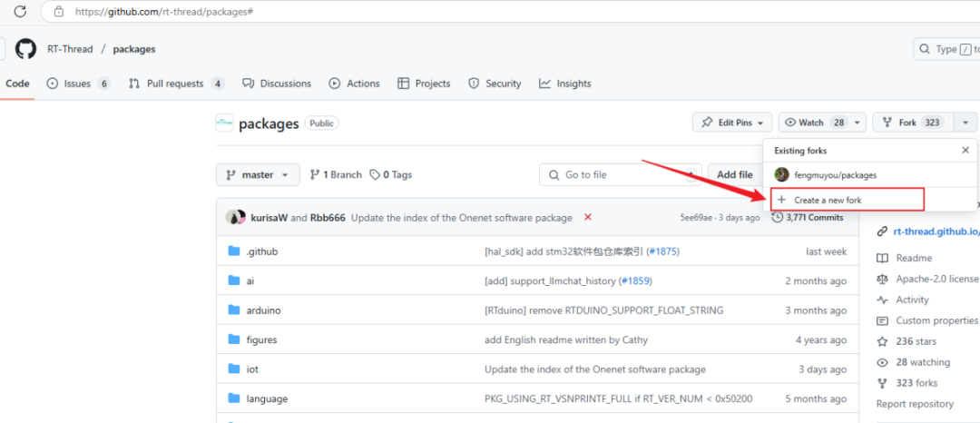This screenshot has height=423, width=980.
Task: Open the Pull requests tab
Action: pos(176,84)
